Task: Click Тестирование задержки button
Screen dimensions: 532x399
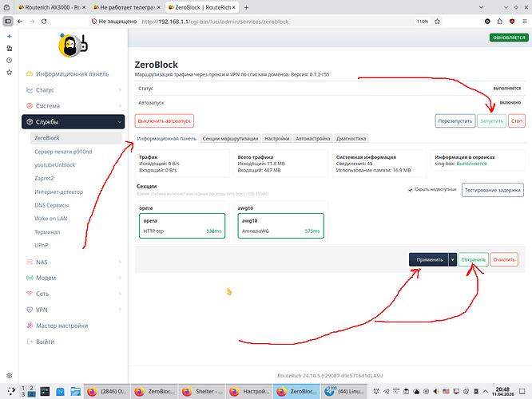Action: click(492, 190)
